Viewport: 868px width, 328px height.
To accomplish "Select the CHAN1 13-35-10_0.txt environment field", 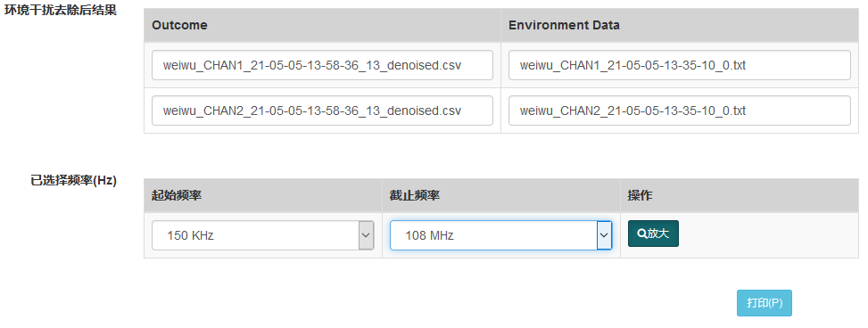I will [x=679, y=65].
